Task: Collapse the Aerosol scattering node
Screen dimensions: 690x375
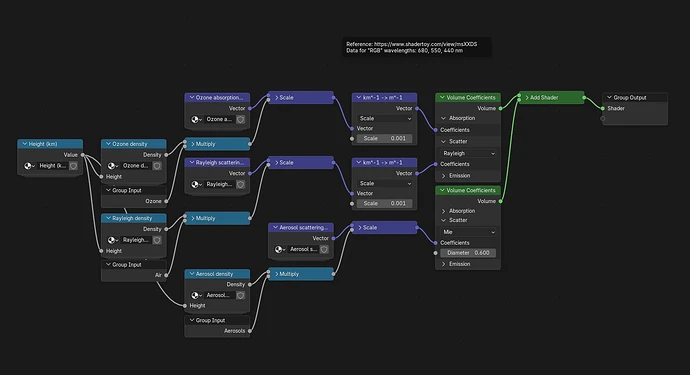Action: [275, 228]
